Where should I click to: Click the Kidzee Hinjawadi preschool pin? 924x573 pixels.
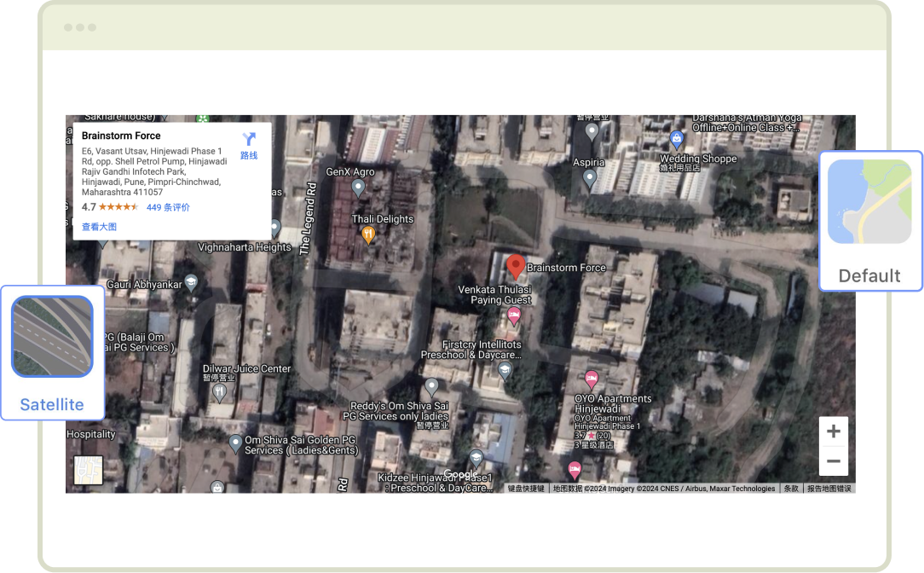[x=476, y=458]
